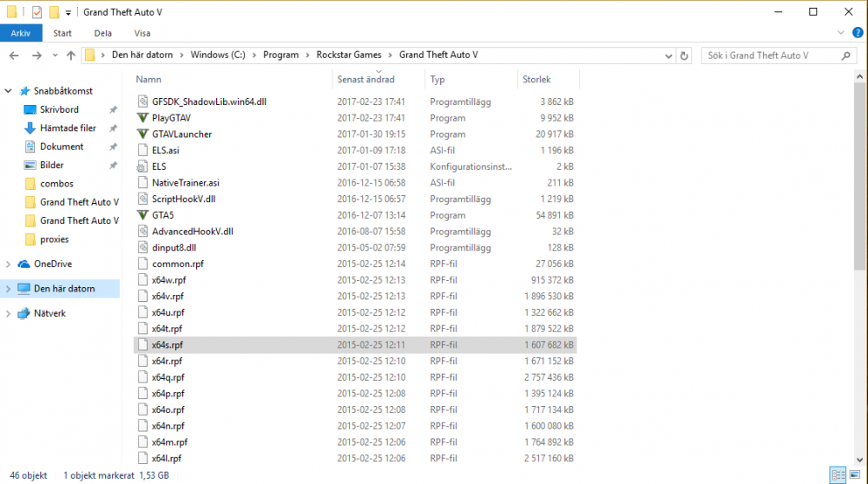Expand the ribbon with the chevron
This screenshot has width=868, height=484.
tap(841, 33)
